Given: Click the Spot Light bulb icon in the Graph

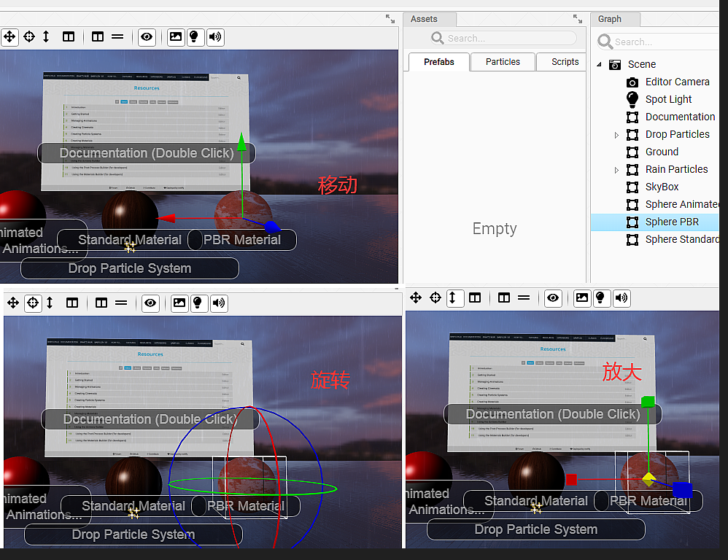Looking at the screenshot, I should [632, 99].
